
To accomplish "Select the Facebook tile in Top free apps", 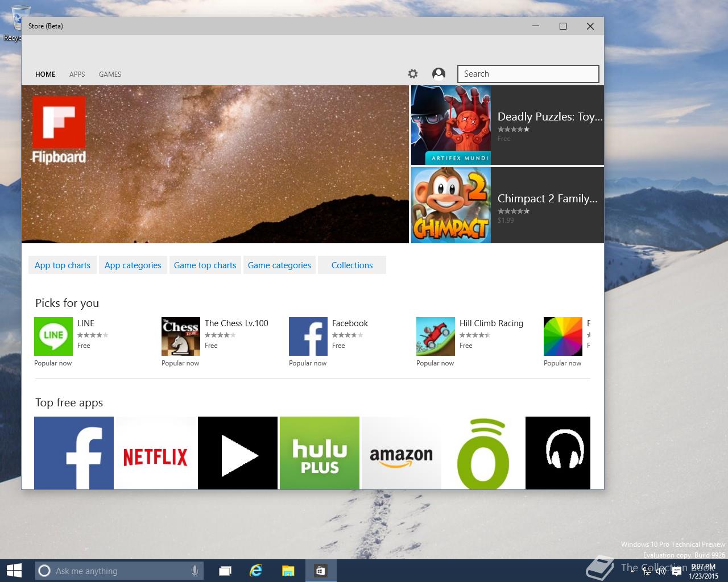I will pyautogui.click(x=74, y=453).
